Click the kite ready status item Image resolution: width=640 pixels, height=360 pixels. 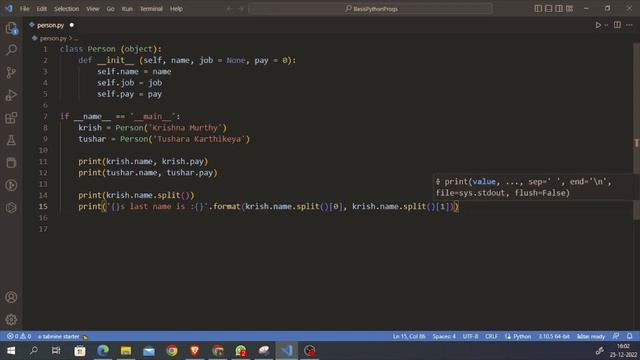pos(591,336)
